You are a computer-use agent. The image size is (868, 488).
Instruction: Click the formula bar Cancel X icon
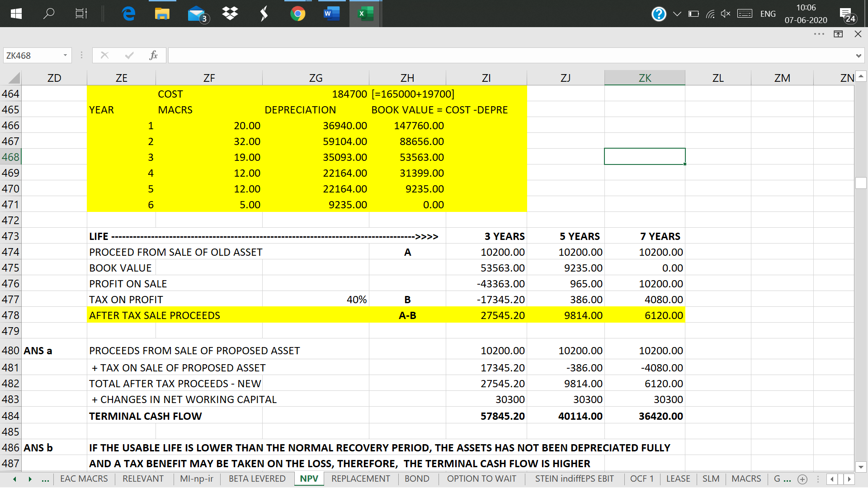(x=104, y=56)
